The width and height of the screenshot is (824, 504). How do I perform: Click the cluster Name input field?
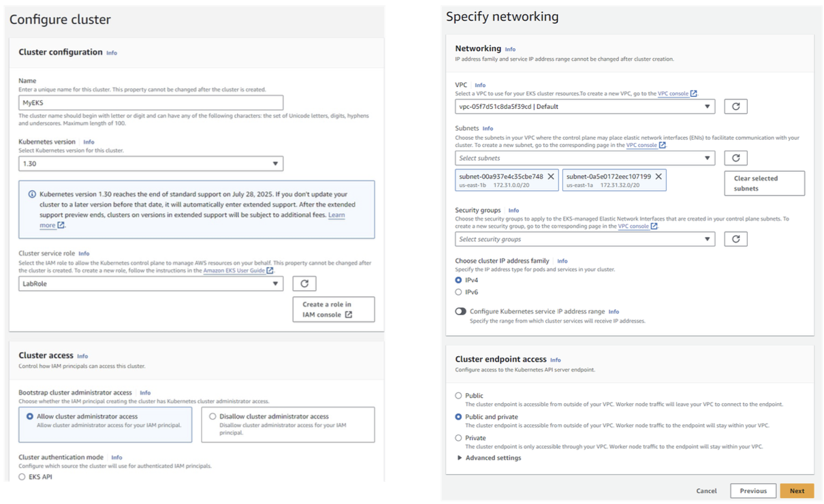pyautogui.click(x=150, y=102)
